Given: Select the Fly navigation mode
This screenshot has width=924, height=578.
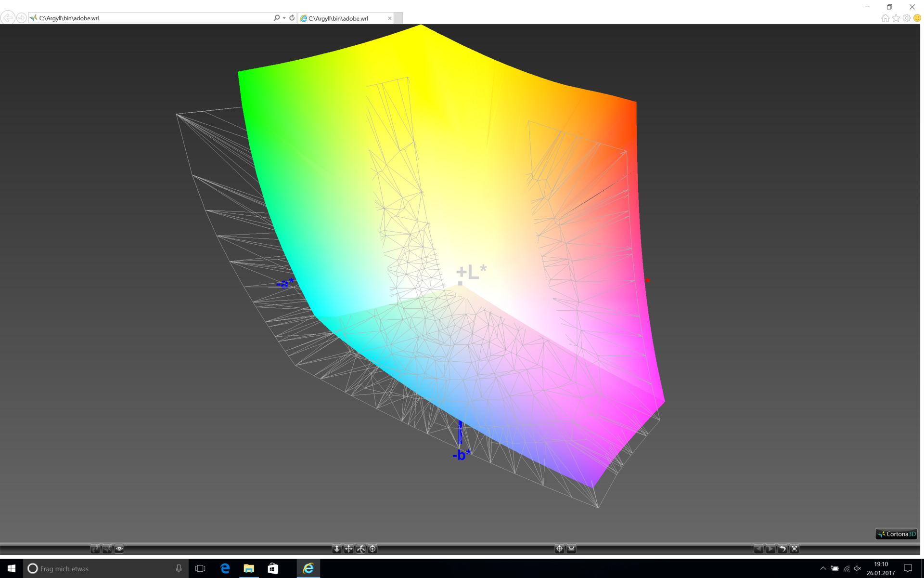Looking at the screenshot, I should pos(107,549).
